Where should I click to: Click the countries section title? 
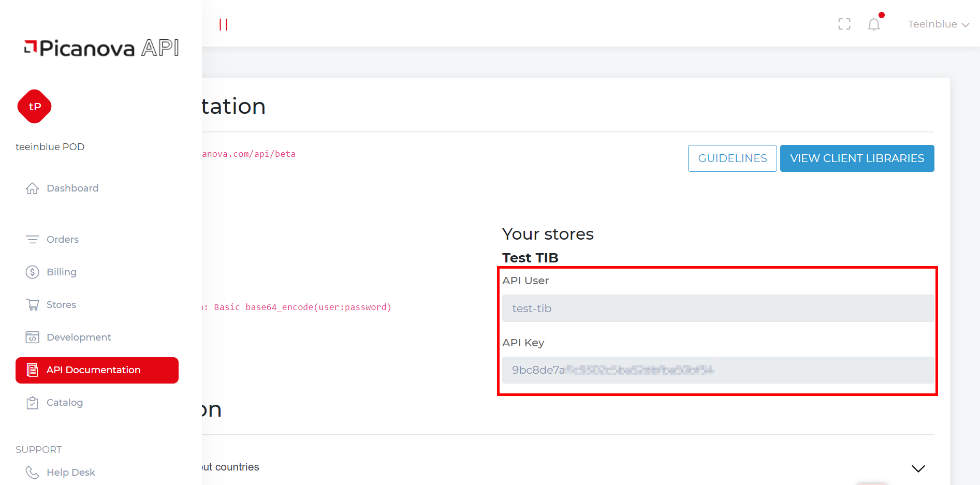tap(230, 467)
